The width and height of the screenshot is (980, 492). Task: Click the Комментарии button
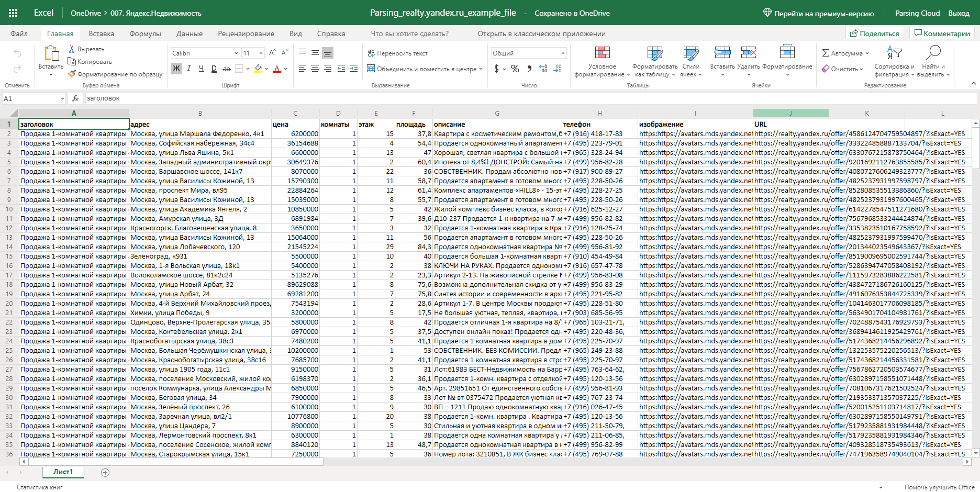(942, 33)
